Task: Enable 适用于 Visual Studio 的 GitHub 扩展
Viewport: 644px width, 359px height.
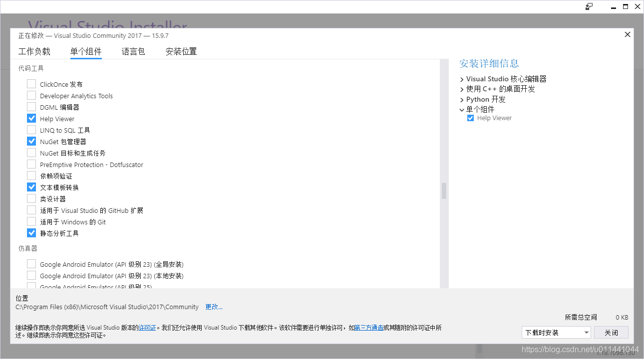Action: [31, 210]
